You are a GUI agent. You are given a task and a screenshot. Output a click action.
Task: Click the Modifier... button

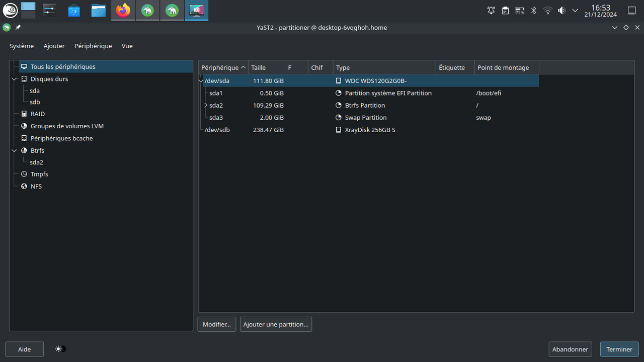pyautogui.click(x=217, y=324)
